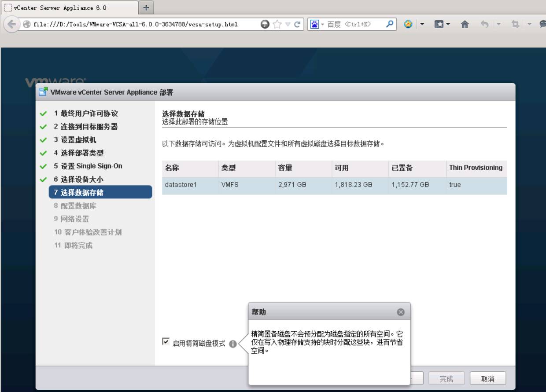Select the vCenter Server Appliance 6.0 tab
The height and width of the screenshot is (392, 546).
(70, 7)
